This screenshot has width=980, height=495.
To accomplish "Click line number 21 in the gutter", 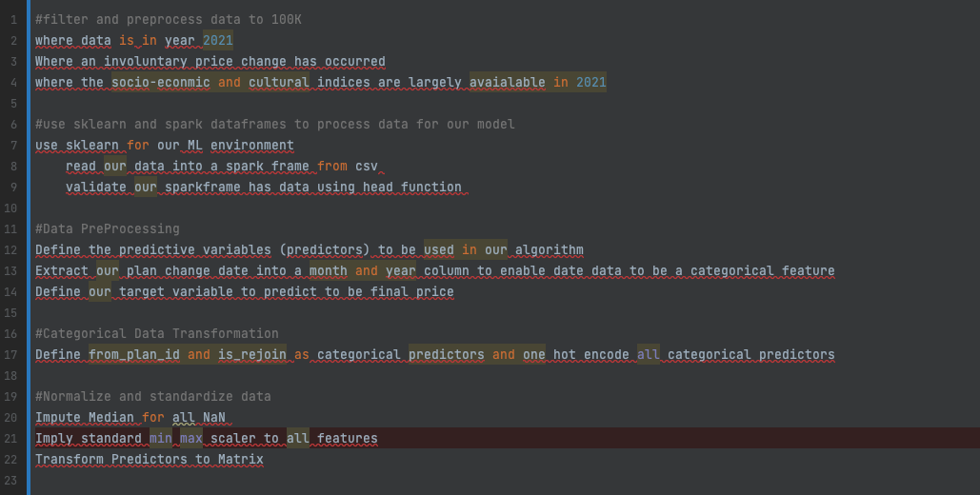I will [10, 438].
